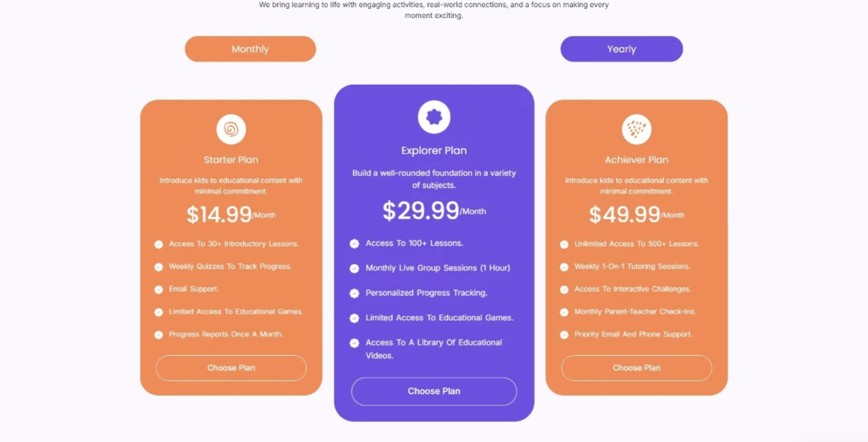Switch to Monthly billing
The image size is (868, 442).
pyautogui.click(x=250, y=49)
